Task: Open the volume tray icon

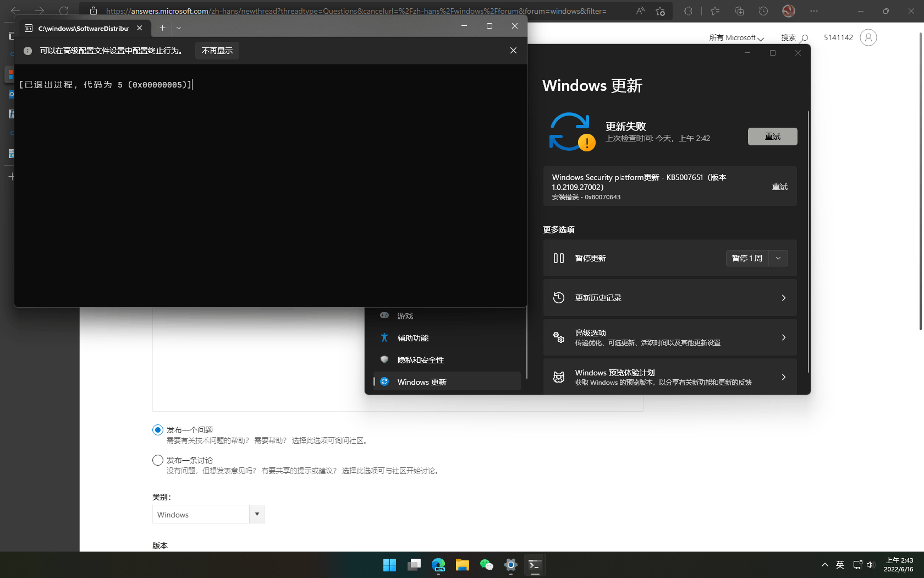Action: click(871, 565)
